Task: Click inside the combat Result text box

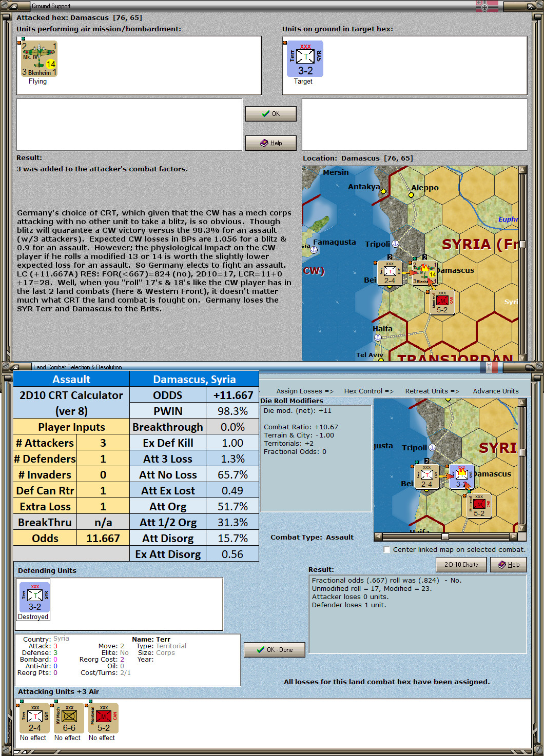Action: coord(417,605)
